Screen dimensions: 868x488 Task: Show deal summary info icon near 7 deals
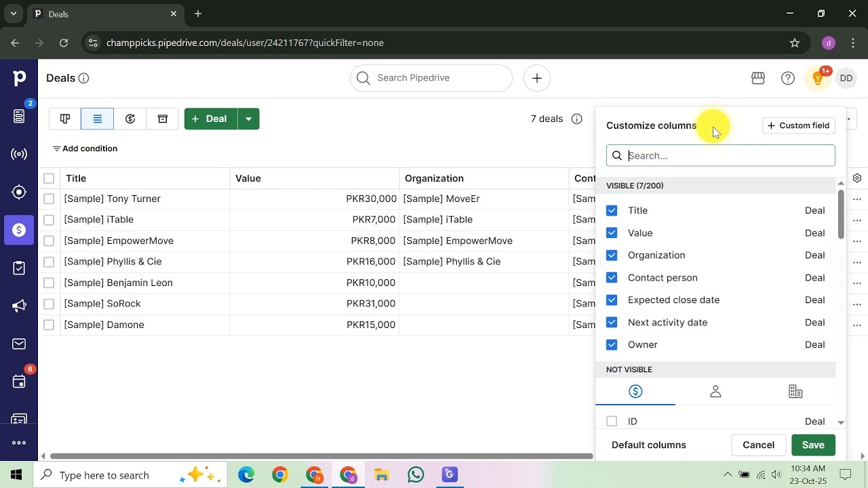click(577, 119)
